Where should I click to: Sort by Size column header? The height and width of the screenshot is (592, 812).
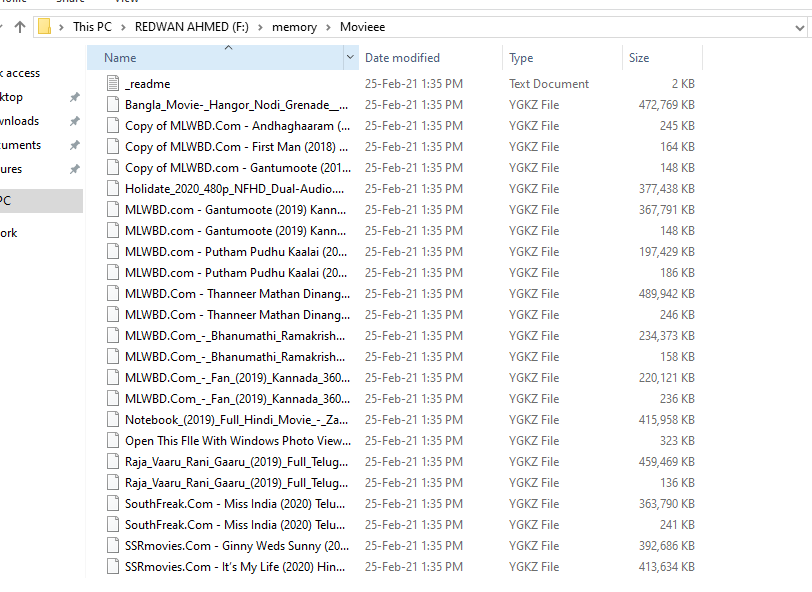639,57
